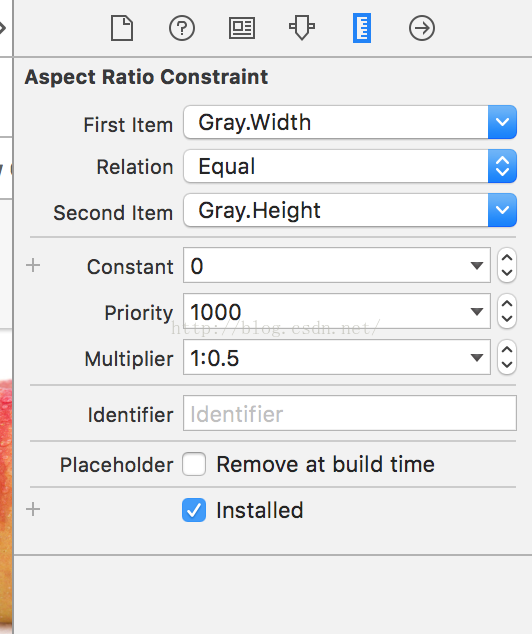This screenshot has height=634, width=532.
Task: Expand the Second Item Gray.Height dropdown
Action: pos(502,210)
